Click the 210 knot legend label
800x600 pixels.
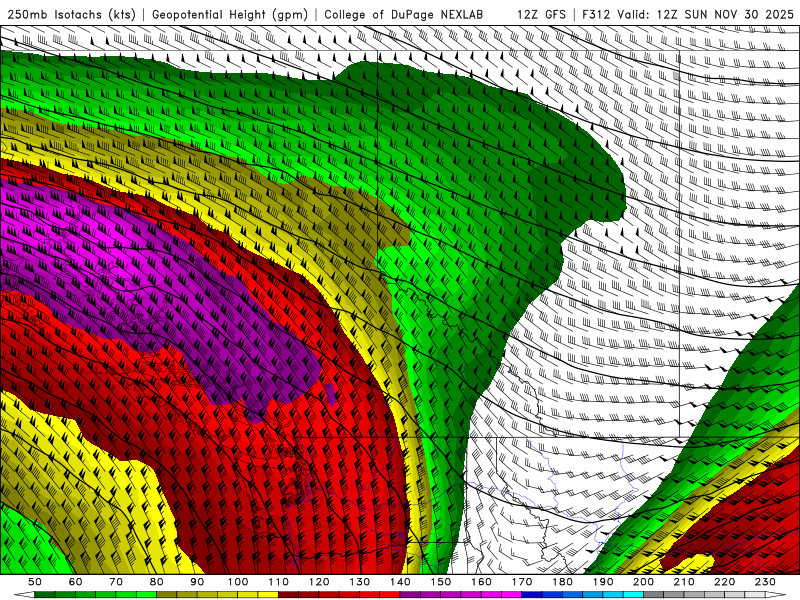[685, 582]
